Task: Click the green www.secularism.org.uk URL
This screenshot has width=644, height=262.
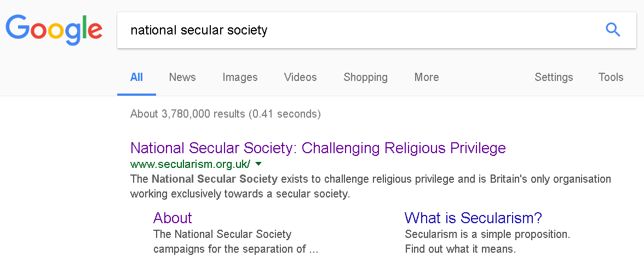Action: click(190, 164)
